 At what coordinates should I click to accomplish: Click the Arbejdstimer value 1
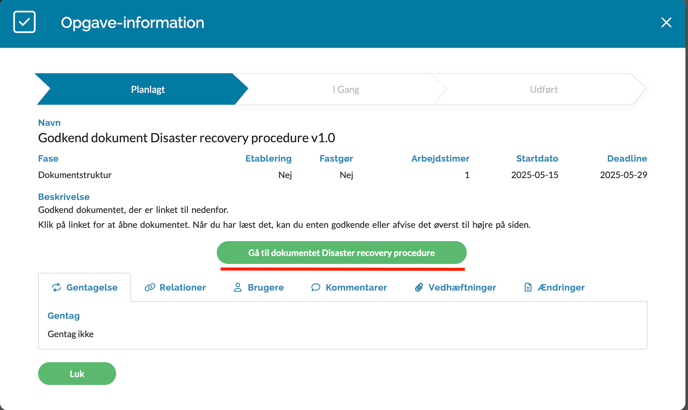466,175
